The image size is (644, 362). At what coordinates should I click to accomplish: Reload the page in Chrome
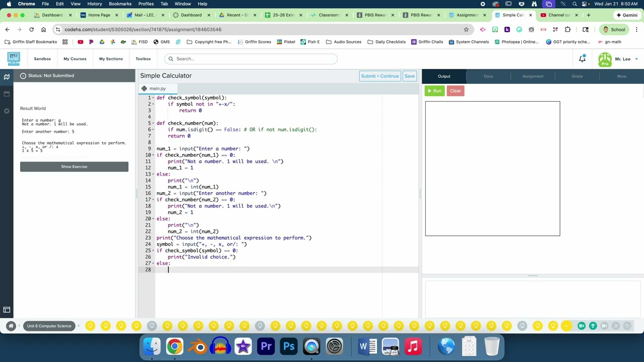point(31,29)
